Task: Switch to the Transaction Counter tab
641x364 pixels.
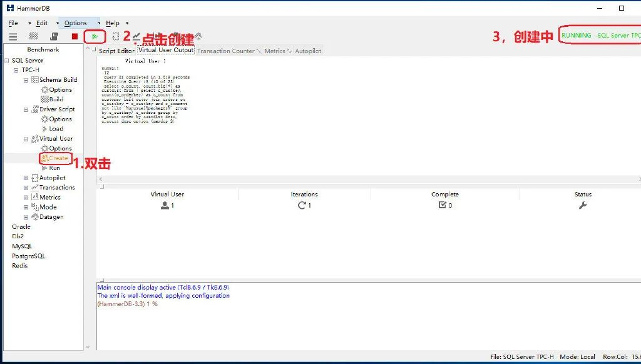Action: click(x=229, y=51)
